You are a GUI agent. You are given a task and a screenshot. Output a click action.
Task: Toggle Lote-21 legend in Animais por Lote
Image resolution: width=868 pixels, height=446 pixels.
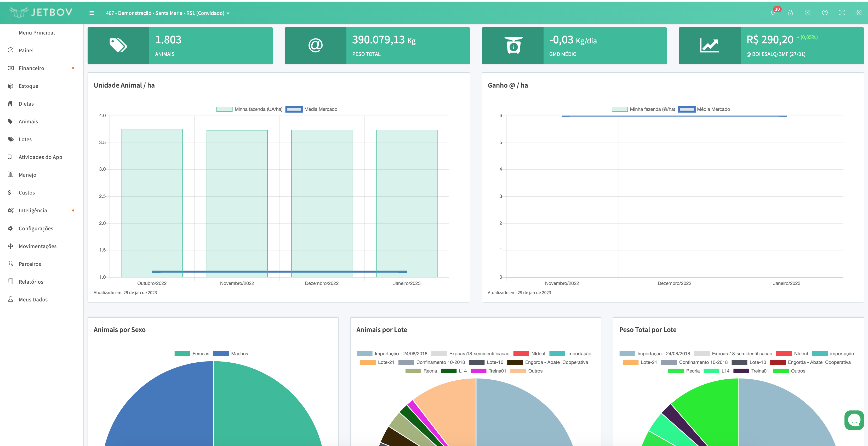377,362
